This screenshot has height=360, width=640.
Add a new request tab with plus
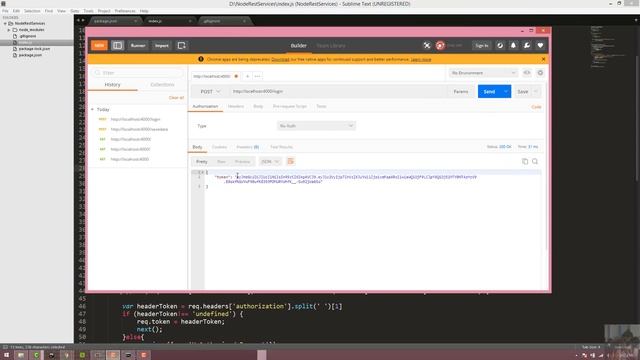(247, 76)
